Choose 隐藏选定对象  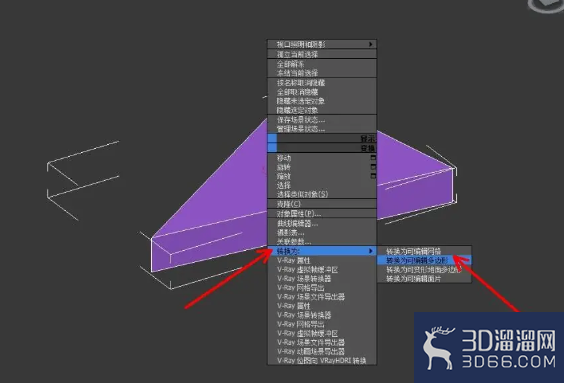pos(322,110)
